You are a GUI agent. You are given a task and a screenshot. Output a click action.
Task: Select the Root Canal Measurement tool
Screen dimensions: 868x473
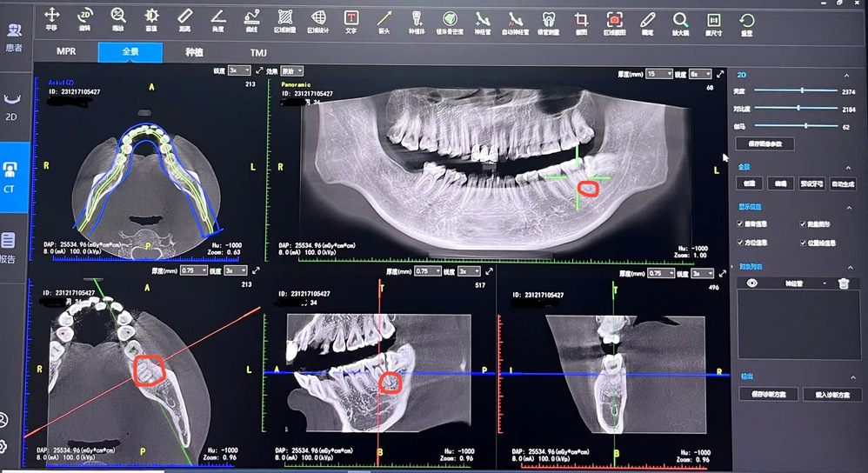[548, 22]
